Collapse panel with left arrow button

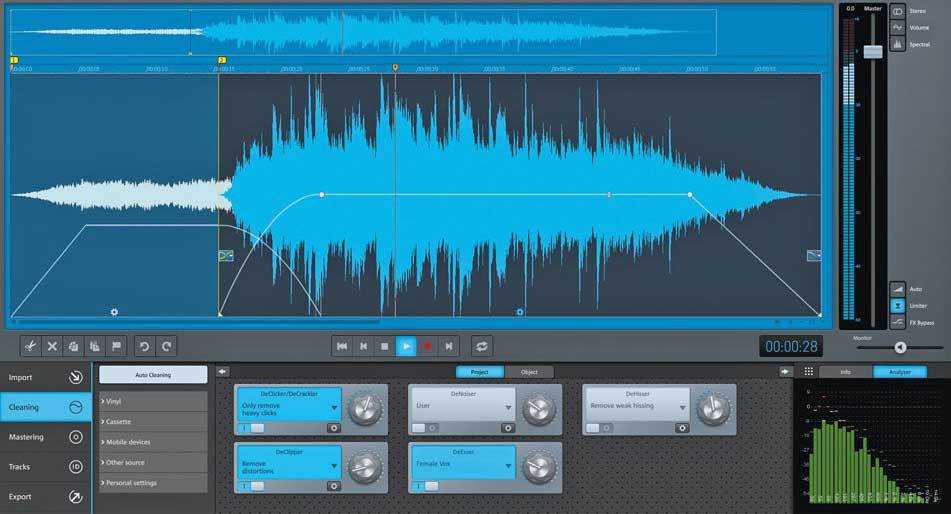[223, 371]
